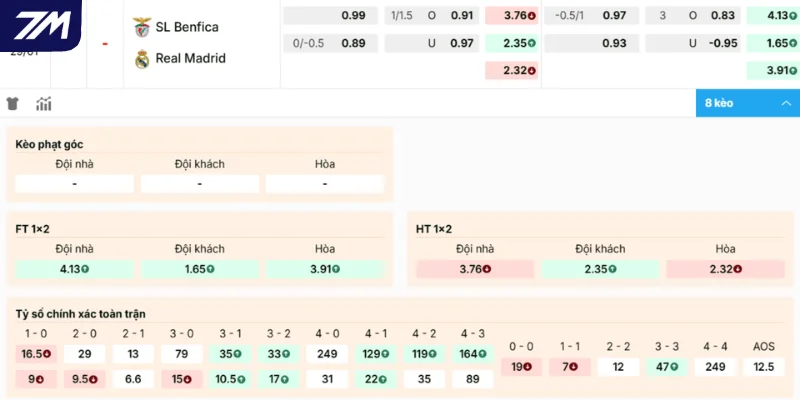The height and width of the screenshot is (400, 800).
Task: Select the AOS odds 12.5
Action: 763,367
